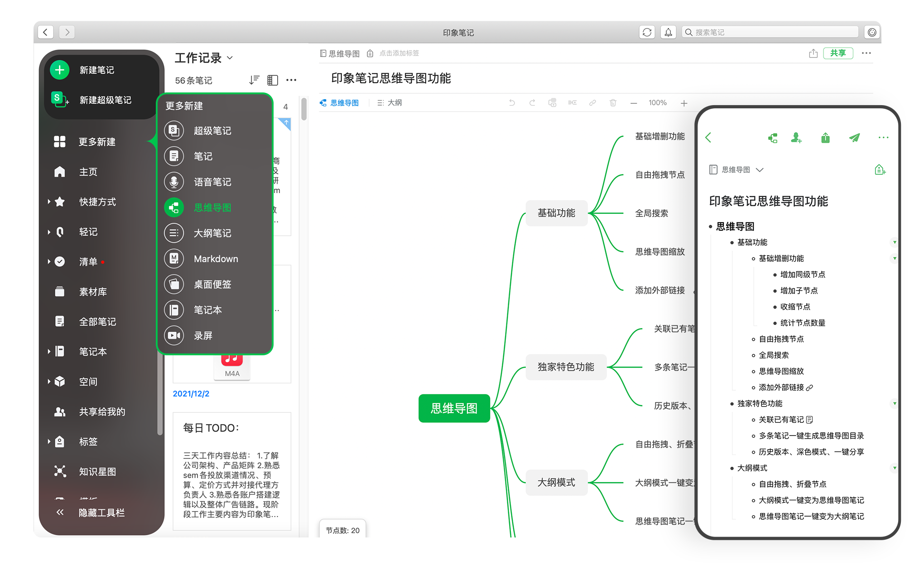
Task: Choose Markdown in the new-note menu
Action: [x=216, y=259]
